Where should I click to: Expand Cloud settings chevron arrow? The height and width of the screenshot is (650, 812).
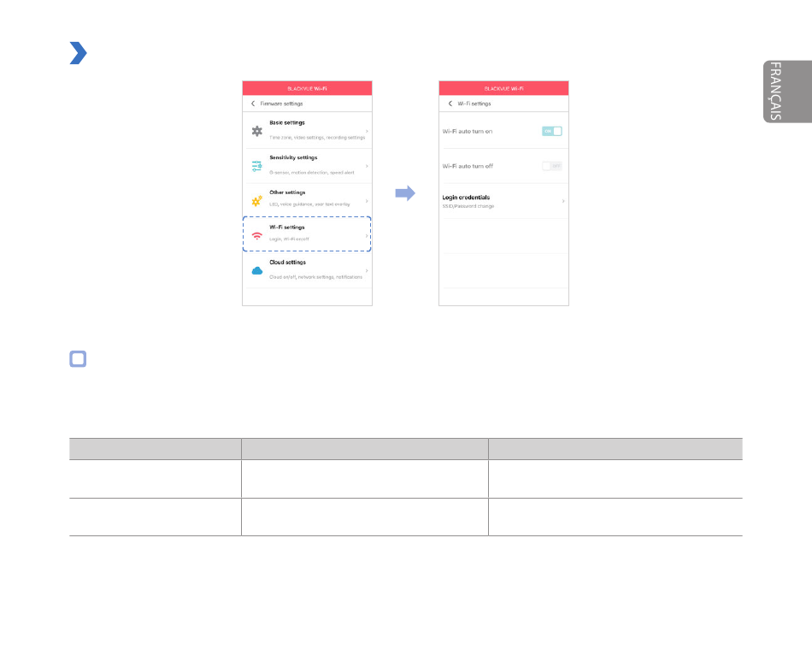(x=367, y=270)
